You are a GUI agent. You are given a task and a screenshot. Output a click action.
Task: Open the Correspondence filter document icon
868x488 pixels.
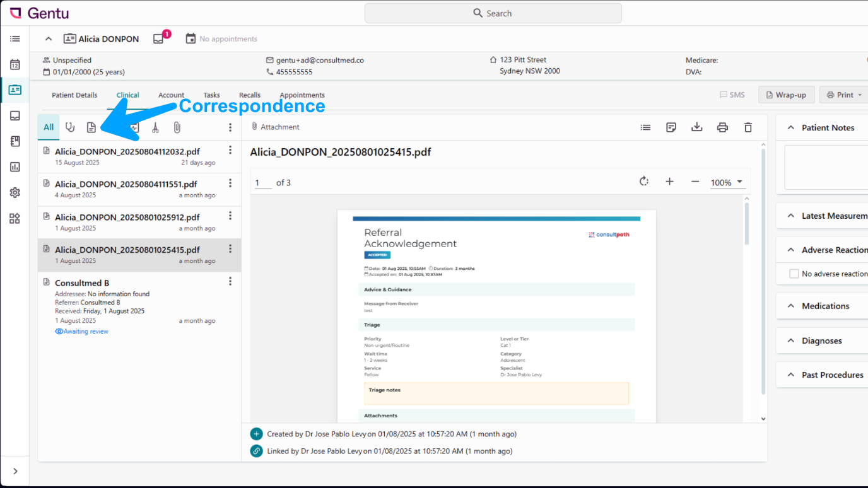pyautogui.click(x=91, y=127)
